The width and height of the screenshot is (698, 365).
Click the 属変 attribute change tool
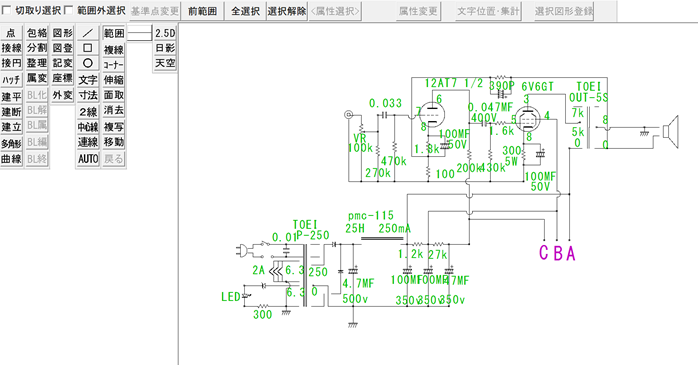click(37, 78)
